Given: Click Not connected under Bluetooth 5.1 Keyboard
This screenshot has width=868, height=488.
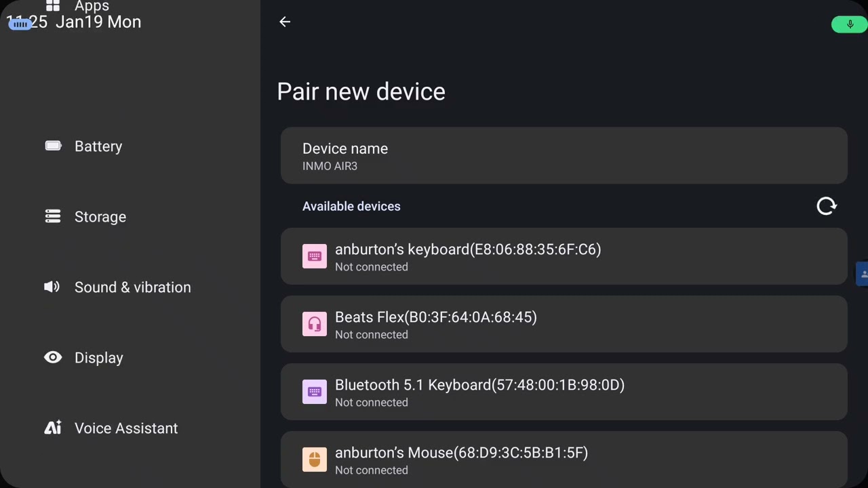Looking at the screenshot, I should click(x=372, y=403).
